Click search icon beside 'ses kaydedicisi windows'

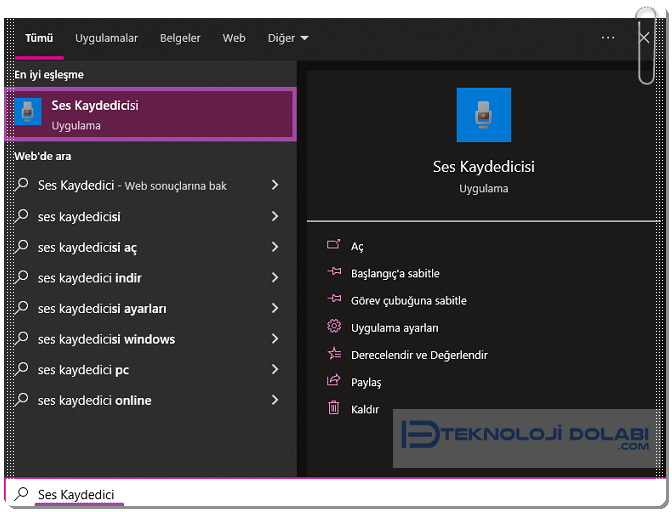(21, 338)
